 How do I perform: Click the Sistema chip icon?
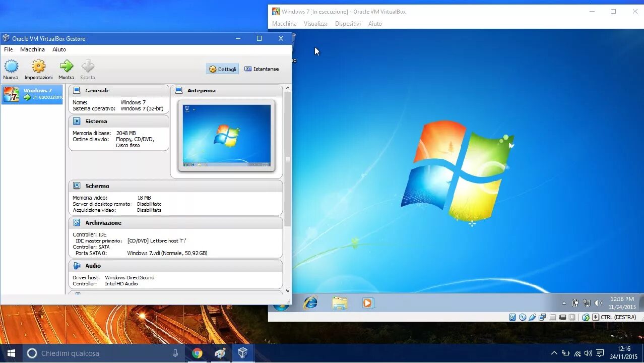point(77,121)
